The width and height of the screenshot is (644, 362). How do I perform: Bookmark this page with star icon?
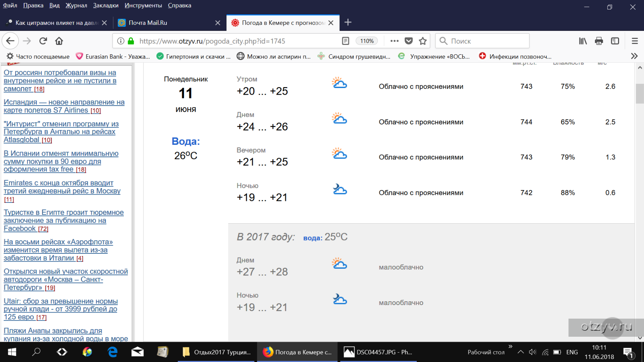click(x=423, y=41)
